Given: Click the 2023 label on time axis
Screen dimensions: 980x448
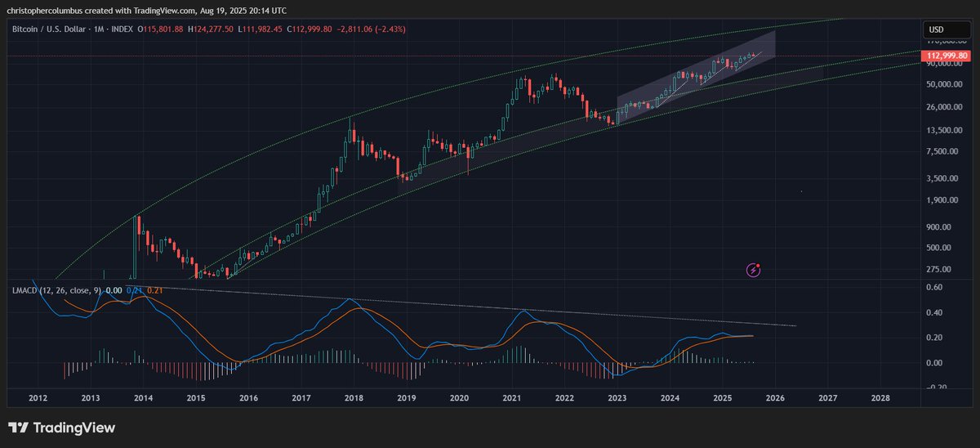Looking at the screenshot, I should [x=617, y=398].
